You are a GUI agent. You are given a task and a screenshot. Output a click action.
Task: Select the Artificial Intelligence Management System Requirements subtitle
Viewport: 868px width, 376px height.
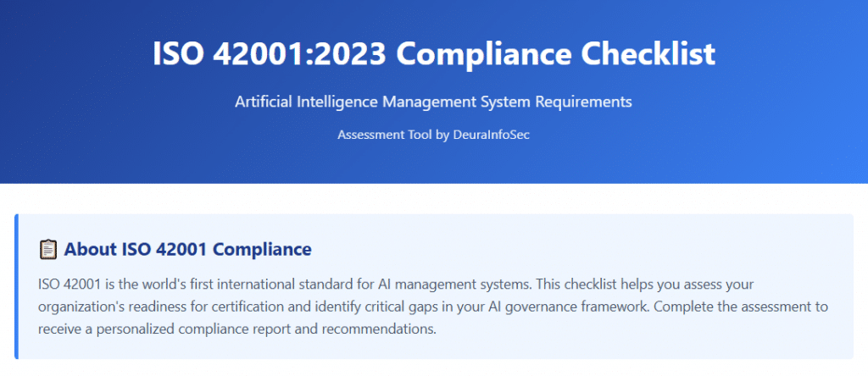(434, 102)
